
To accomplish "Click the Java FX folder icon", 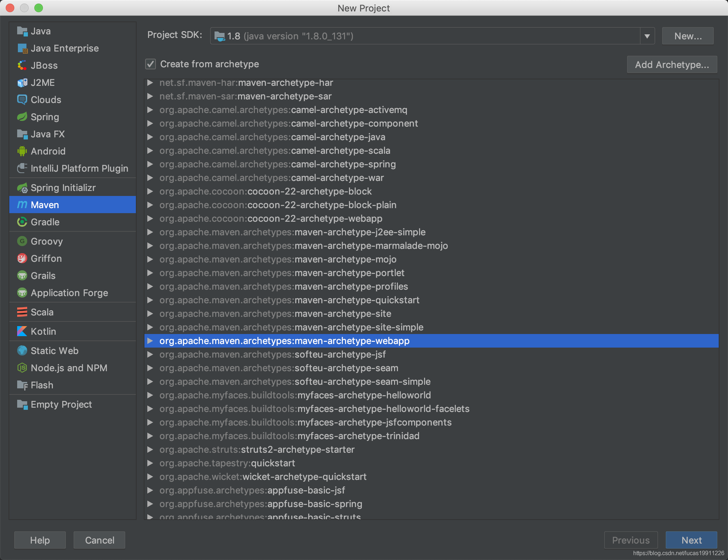I will (x=22, y=134).
